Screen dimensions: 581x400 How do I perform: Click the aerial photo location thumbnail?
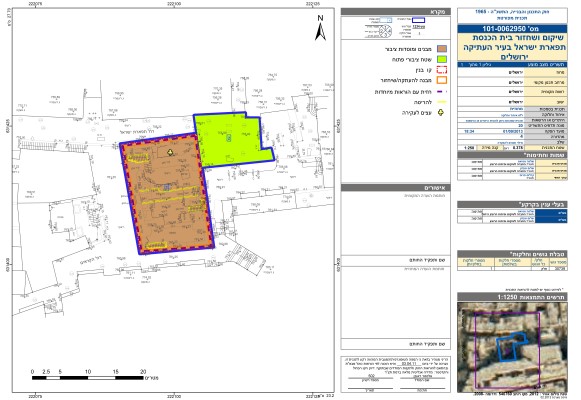[x=512, y=347]
